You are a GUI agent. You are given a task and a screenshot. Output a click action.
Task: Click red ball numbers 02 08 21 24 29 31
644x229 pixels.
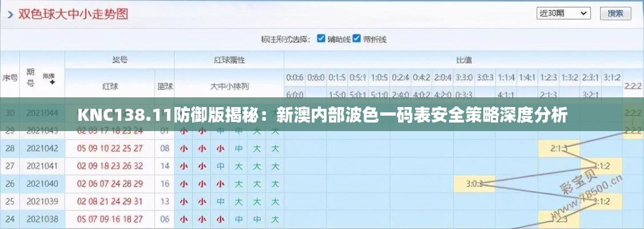(110, 202)
